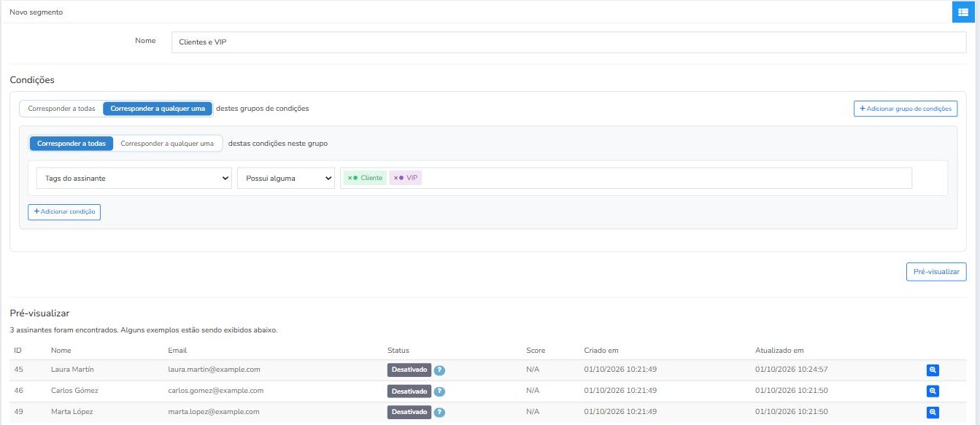The height and width of the screenshot is (425, 980).
Task: View details of Carlos Gómez subscriber
Action: pyautogui.click(x=933, y=391)
